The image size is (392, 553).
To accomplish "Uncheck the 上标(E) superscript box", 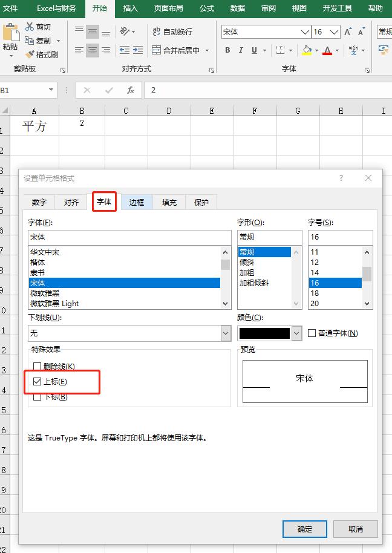I will [37, 381].
